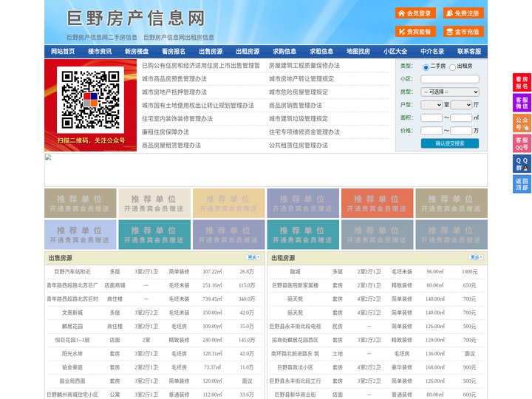Viewport: 532px width, 399px height.
Task: Go to 网站首页 in navigation bar
Action: pyautogui.click(x=63, y=52)
